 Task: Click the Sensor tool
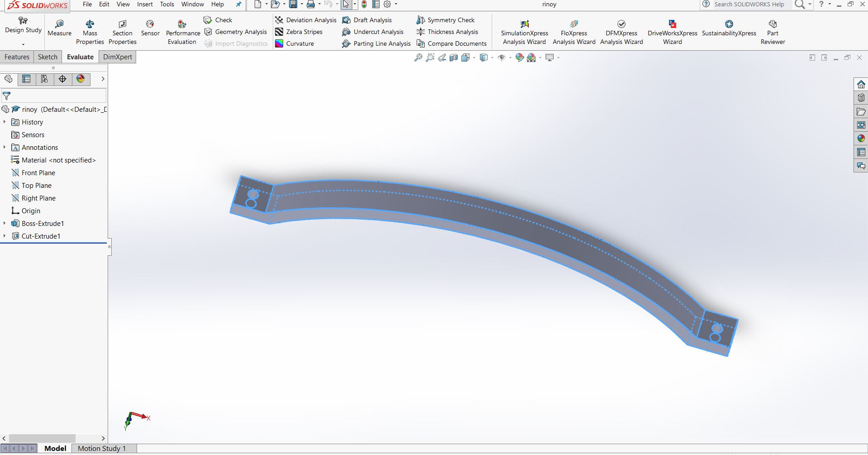point(150,28)
